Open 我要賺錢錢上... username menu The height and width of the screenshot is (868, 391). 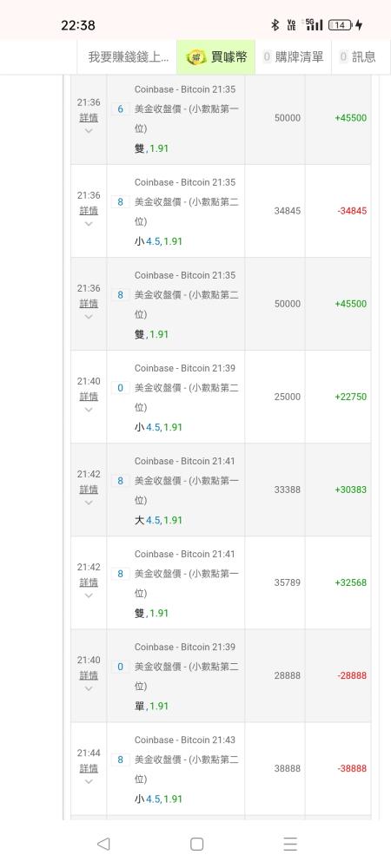(x=129, y=56)
